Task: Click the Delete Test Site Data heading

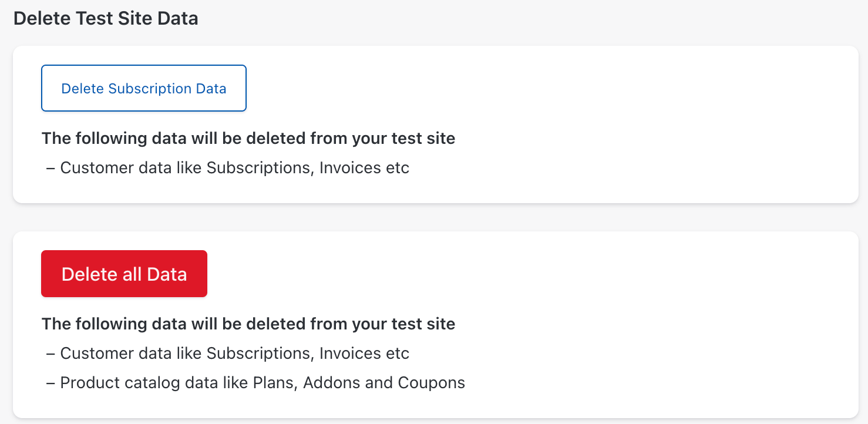Action: point(106,18)
